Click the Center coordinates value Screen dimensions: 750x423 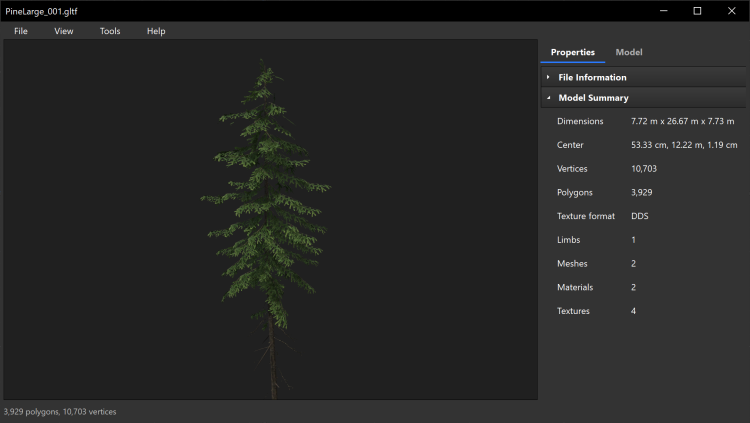tap(684, 145)
